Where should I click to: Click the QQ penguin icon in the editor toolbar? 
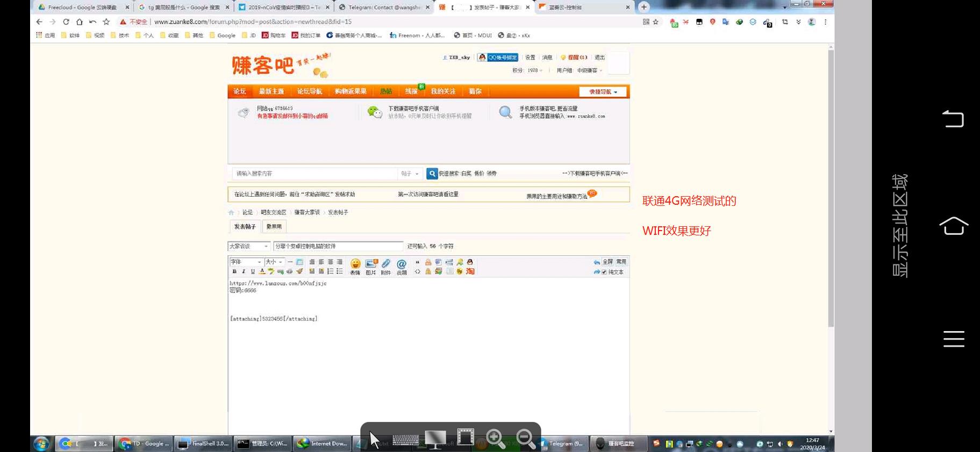tap(470, 262)
